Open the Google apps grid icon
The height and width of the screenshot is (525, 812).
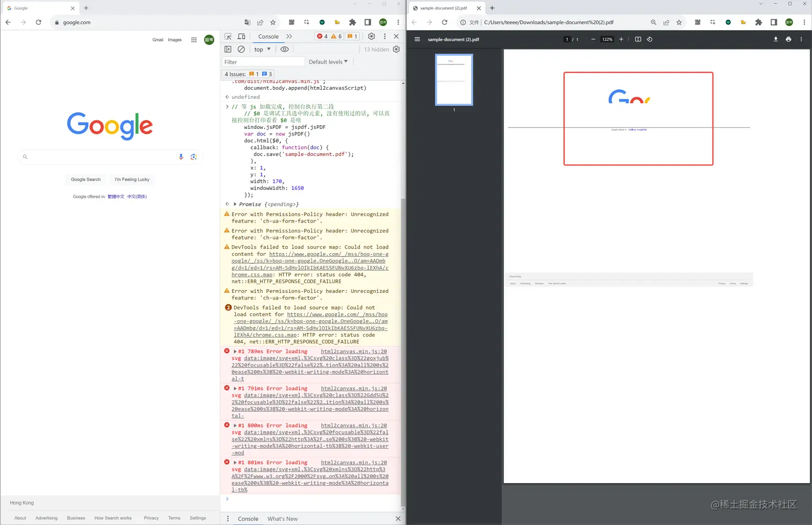click(194, 40)
